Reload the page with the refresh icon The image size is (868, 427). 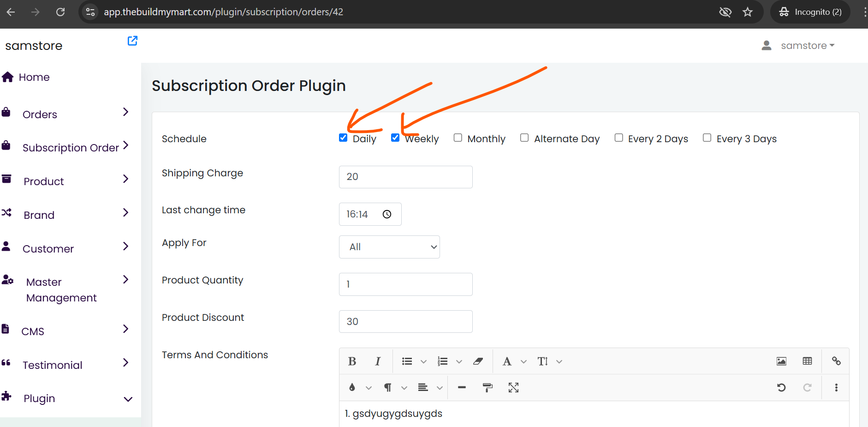(x=60, y=12)
